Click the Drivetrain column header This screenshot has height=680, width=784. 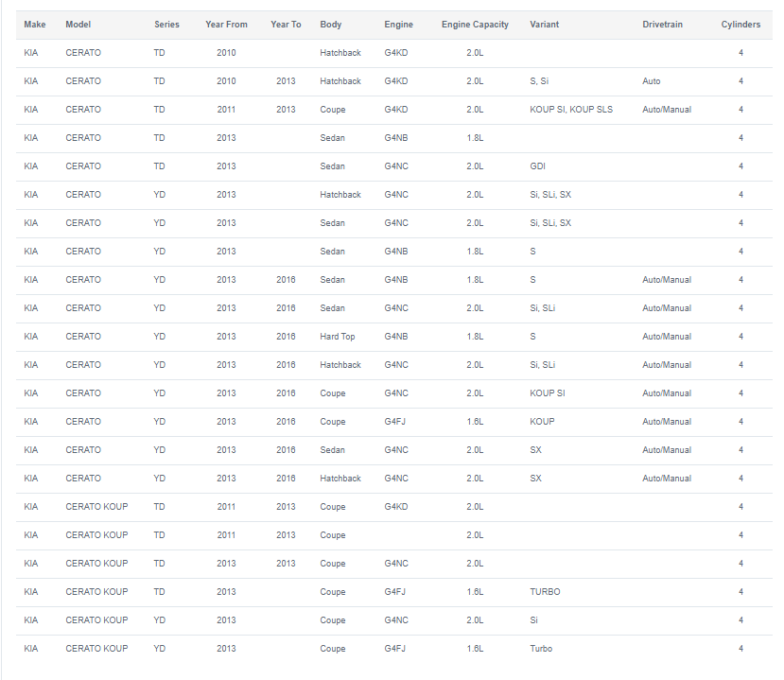tap(662, 24)
